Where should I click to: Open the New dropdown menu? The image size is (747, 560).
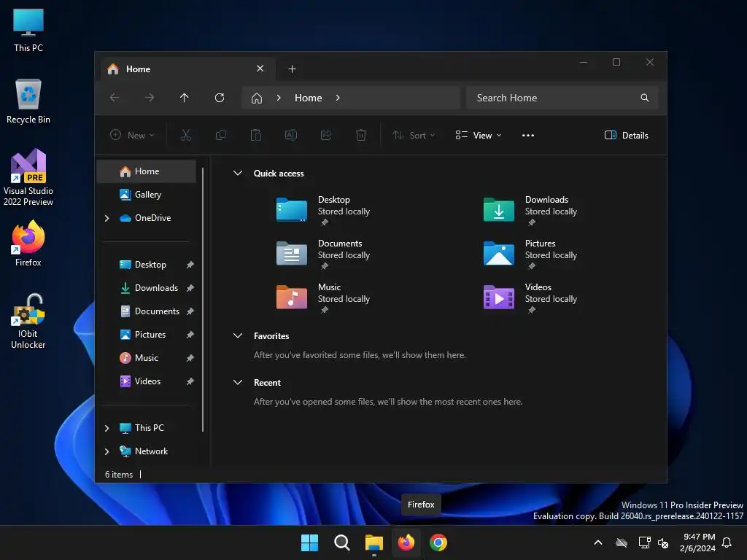coord(132,135)
